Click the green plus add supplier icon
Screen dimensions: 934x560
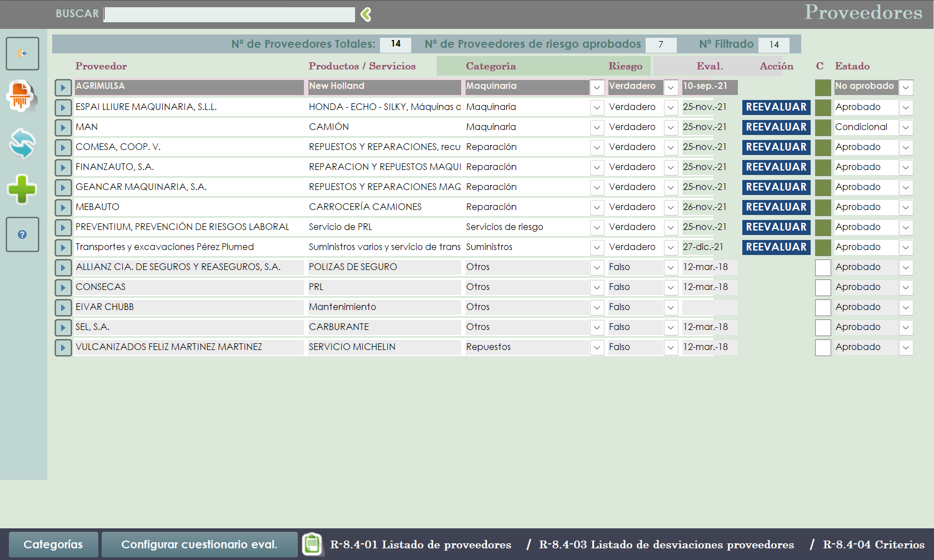(x=22, y=189)
